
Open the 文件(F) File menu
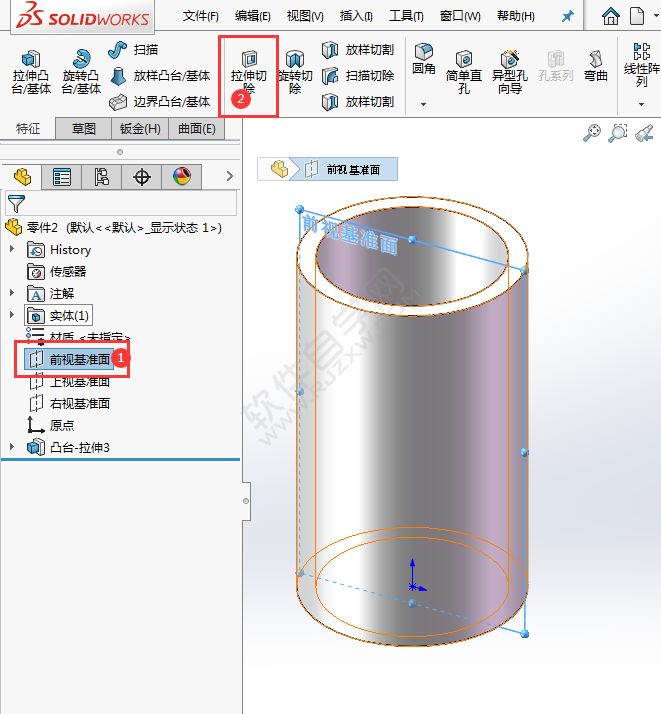point(200,16)
